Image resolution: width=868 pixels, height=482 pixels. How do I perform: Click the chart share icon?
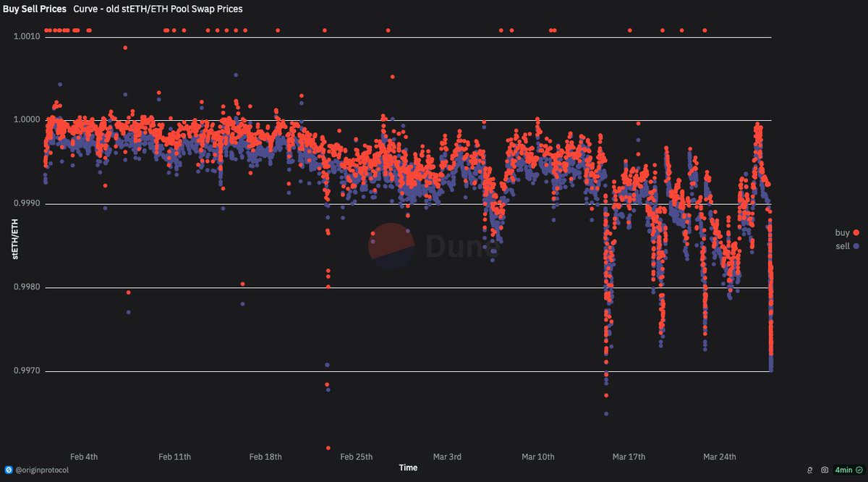[x=811, y=470]
